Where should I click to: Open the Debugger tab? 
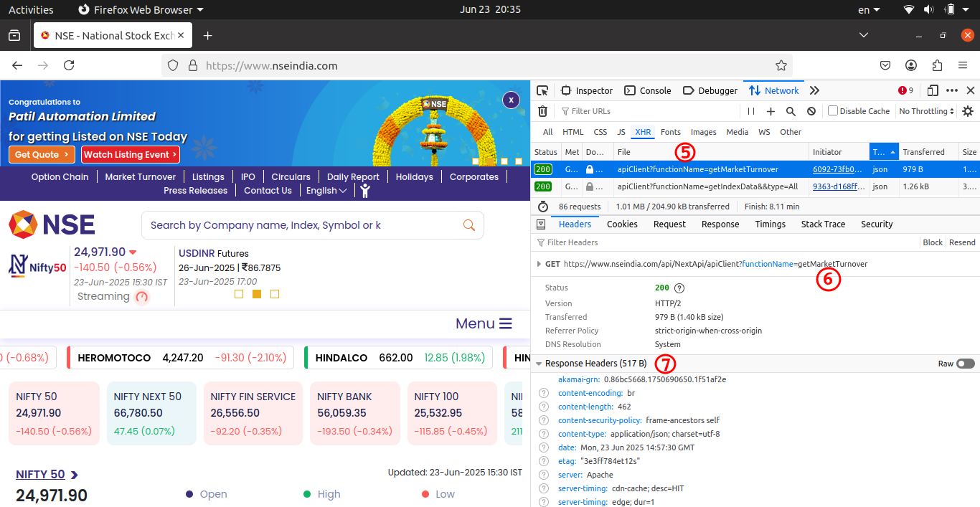710,90
